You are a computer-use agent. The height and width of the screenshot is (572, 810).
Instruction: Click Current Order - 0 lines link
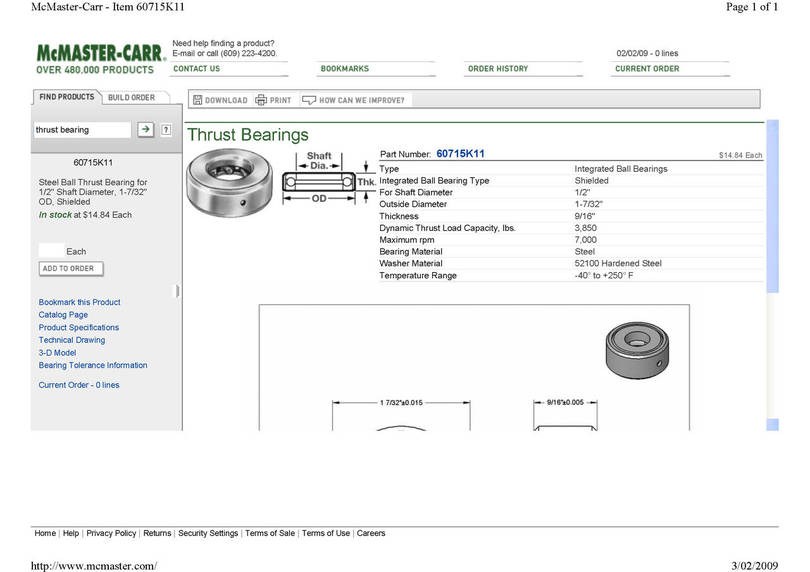(x=79, y=385)
